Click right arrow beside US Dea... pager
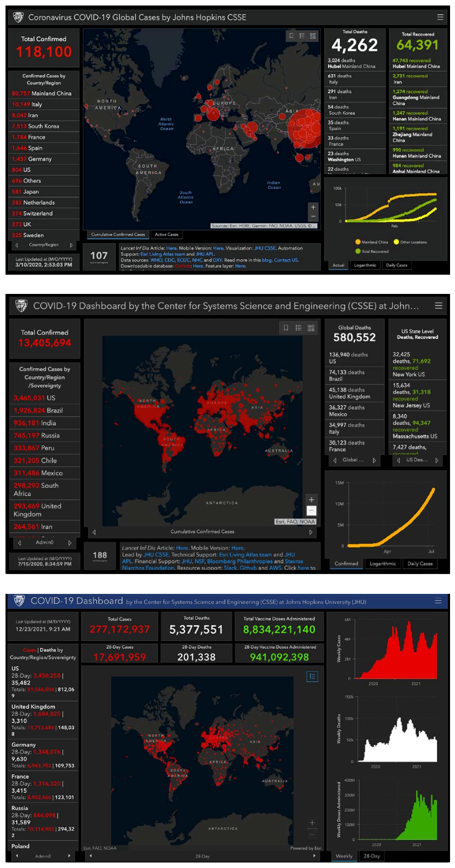The image size is (455, 868). [x=437, y=460]
